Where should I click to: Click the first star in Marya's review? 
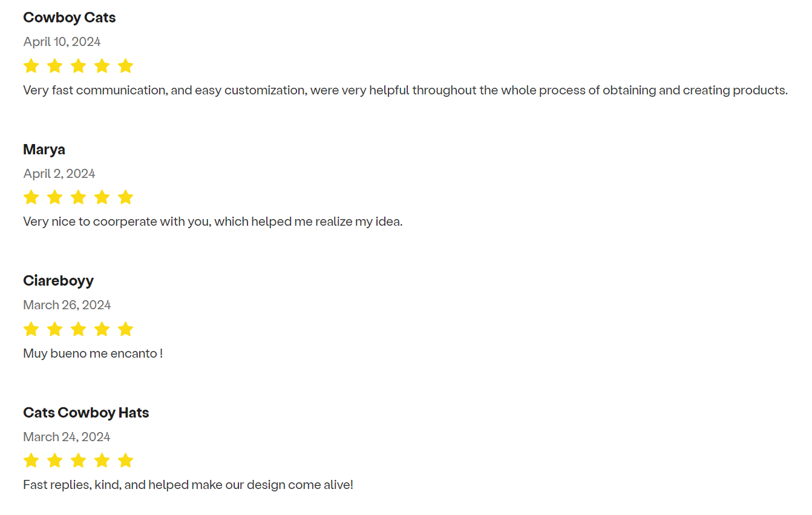click(x=31, y=197)
